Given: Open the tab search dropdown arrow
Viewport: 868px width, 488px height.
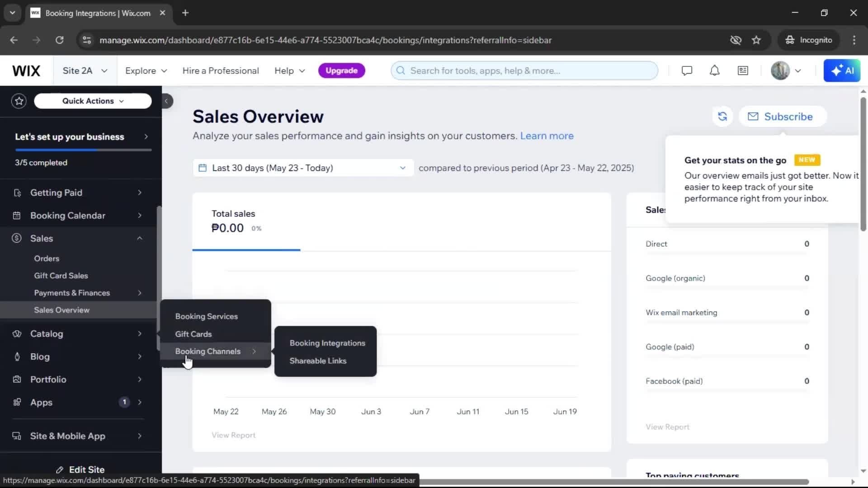Looking at the screenshot, I should click(x=12, y=13).
